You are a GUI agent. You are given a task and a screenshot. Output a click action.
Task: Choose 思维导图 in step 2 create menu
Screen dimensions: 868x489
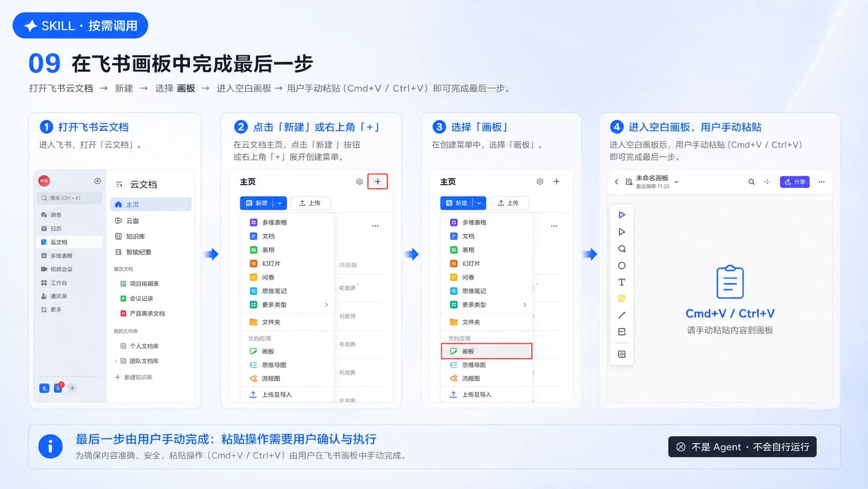[x=287, y=365]
